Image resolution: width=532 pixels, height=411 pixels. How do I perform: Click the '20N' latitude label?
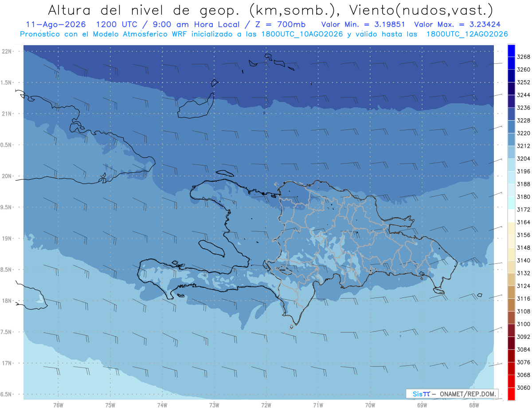coord(7,176)
